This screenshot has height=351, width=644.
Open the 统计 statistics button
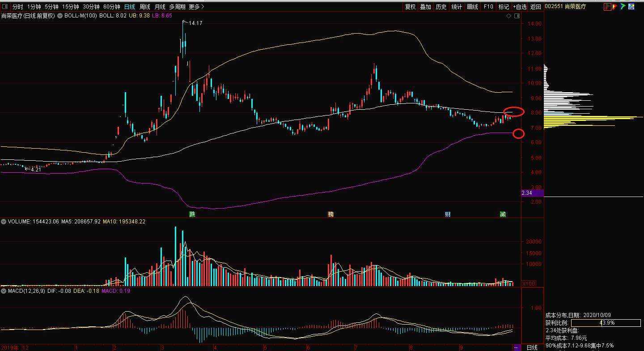pos(457,7)
